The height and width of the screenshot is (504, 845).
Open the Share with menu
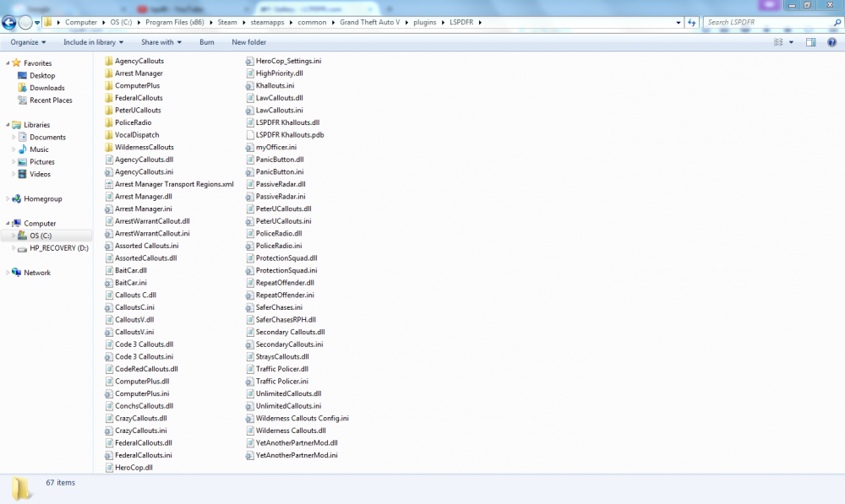tap(161, 42)
